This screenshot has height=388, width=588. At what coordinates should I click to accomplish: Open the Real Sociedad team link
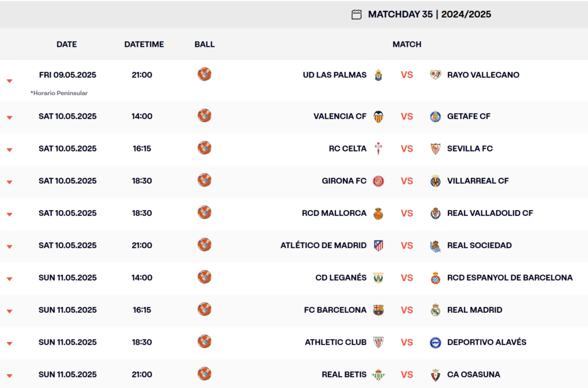pyautogui.click(x=479, y=246)
